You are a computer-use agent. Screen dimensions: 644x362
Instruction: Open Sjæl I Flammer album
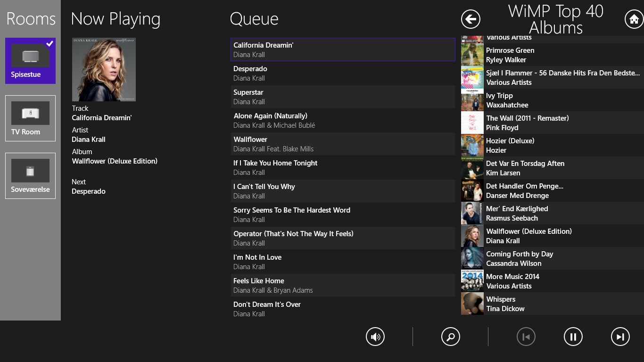pos(553,77)
